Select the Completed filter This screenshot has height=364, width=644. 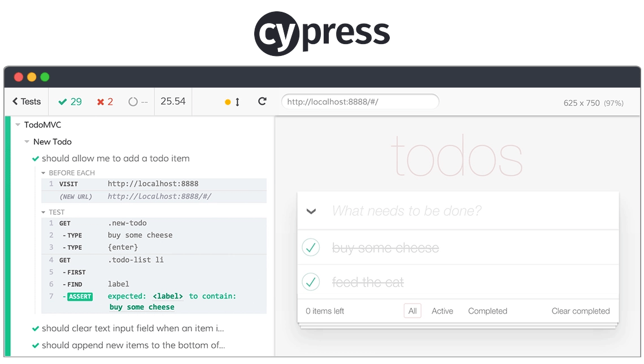click(488, 311)
